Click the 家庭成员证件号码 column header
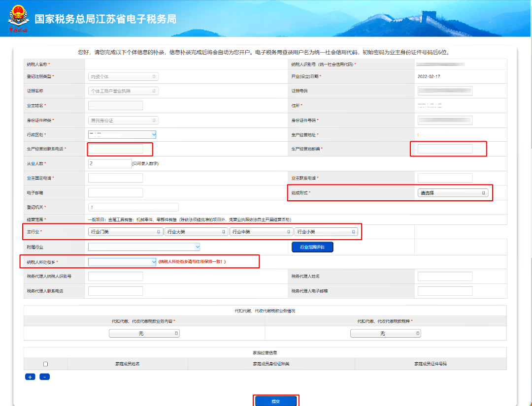This screenshot has height=406, width=532. click(431, 364)
